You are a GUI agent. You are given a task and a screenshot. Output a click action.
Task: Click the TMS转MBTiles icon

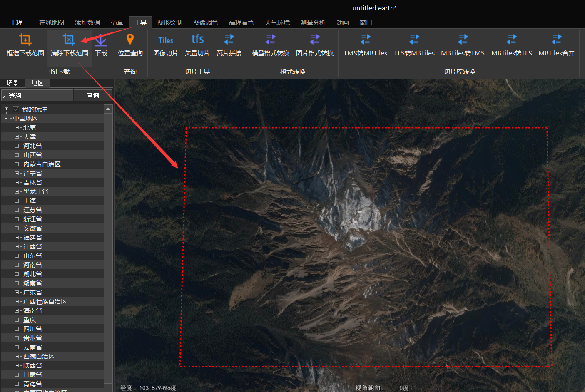tap(365, 40)
